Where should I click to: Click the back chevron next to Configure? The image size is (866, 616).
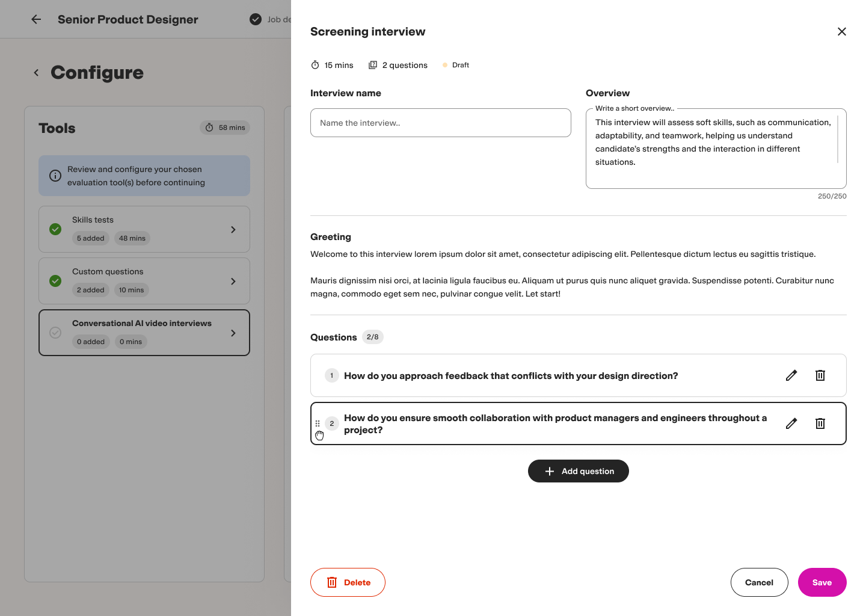click(36, 73)
